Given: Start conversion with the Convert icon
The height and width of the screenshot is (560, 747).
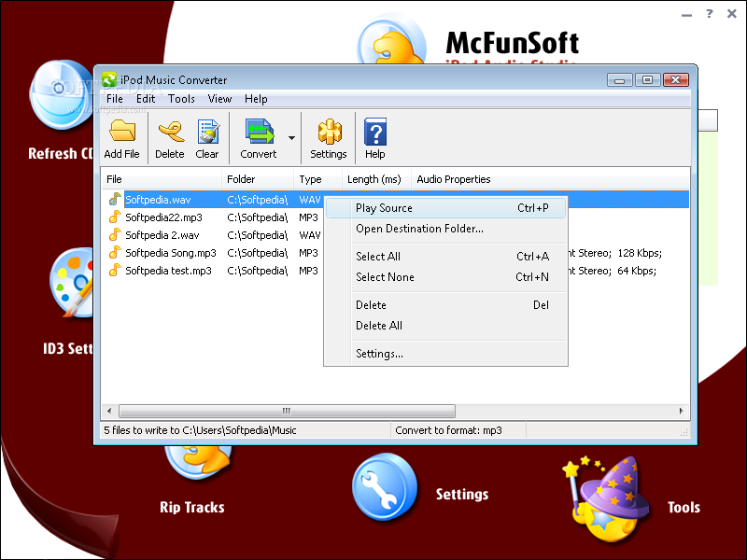Looking at the screenshot, I should (x=260, y=131).
